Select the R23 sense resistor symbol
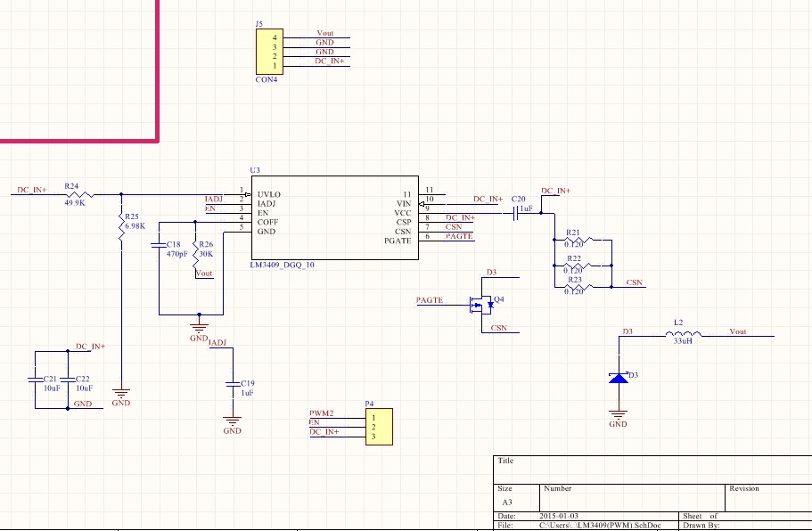Viewport: 812px width, 531px height. [x=578, y=287]
